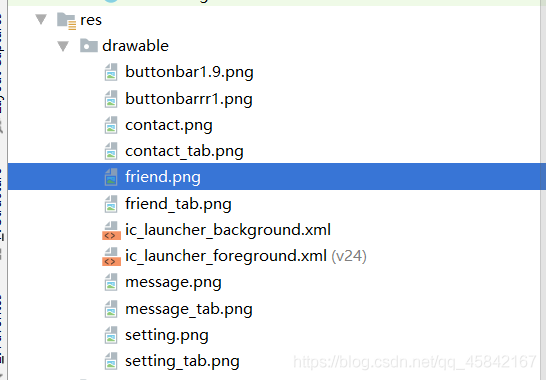This screenshot has height=380, width=546.
Task: Click the friend_tab.png image file icon
Action: [111, 204]
